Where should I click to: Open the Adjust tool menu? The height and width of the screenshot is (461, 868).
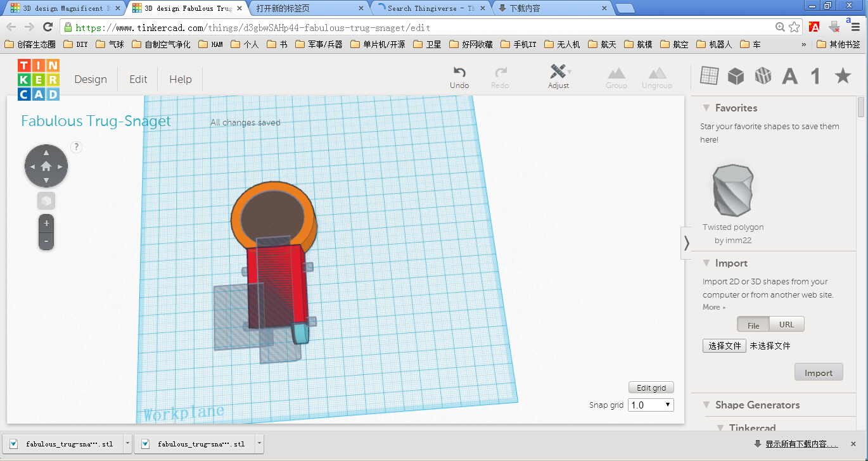coord(559,77)
